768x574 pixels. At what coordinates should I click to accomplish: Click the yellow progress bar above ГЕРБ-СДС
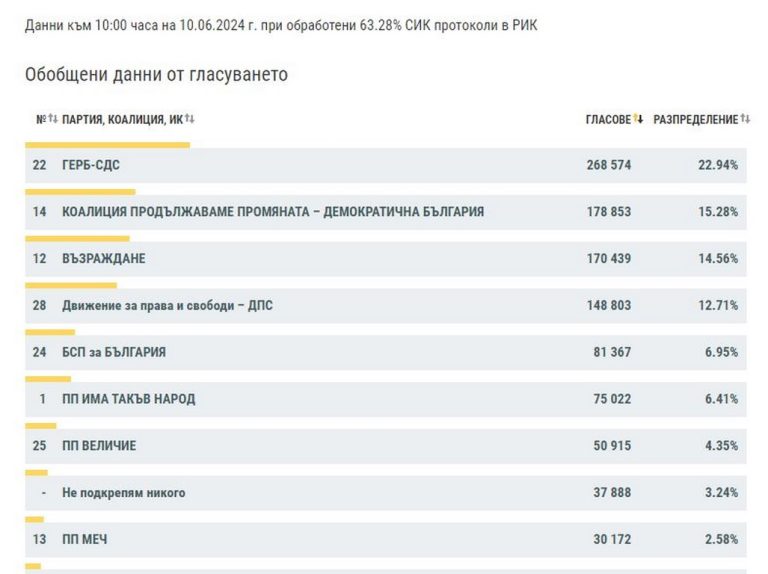click(x=107, y=144)
